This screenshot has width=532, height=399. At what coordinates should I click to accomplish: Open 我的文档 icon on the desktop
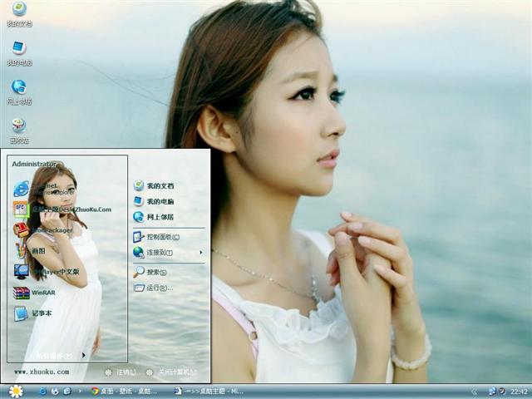[x=19, y=13]
